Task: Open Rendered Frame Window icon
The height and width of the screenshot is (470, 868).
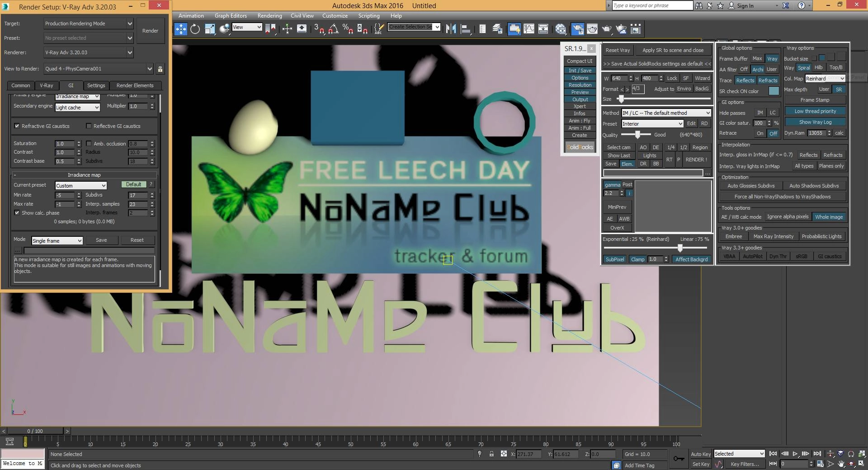Action: click(x=592, y=29)
